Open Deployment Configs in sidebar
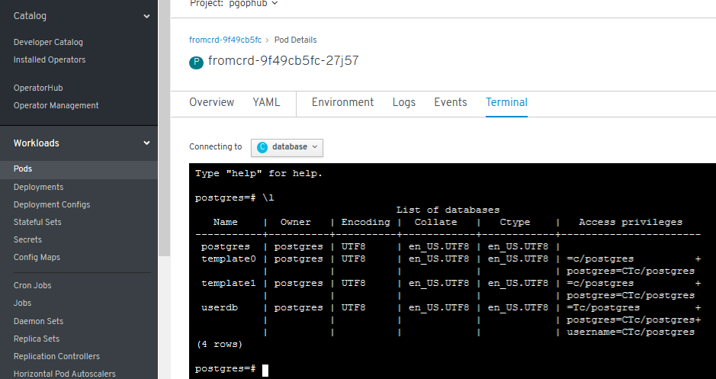 pyautogui.click(x=52, y=205)
